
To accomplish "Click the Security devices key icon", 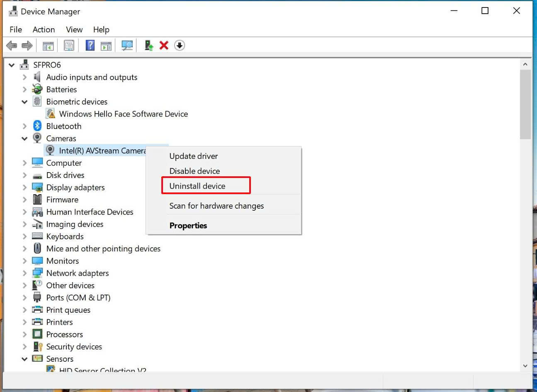I will click(38, 346).
